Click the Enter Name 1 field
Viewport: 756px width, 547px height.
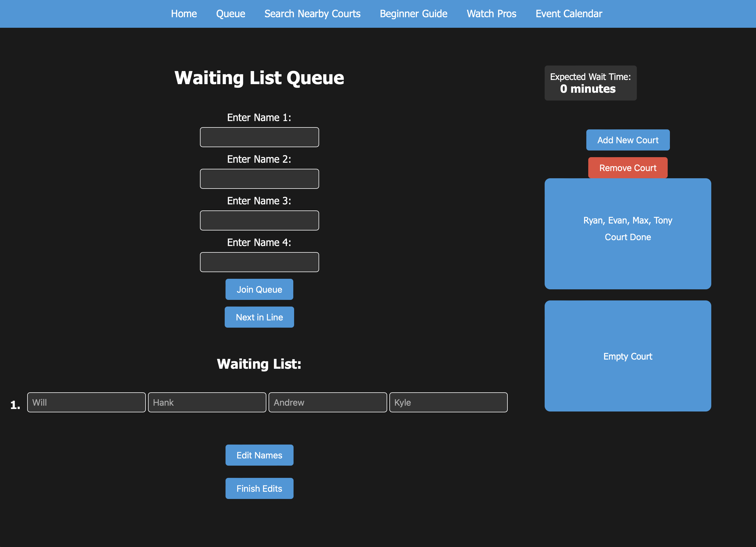click(259, 137)
